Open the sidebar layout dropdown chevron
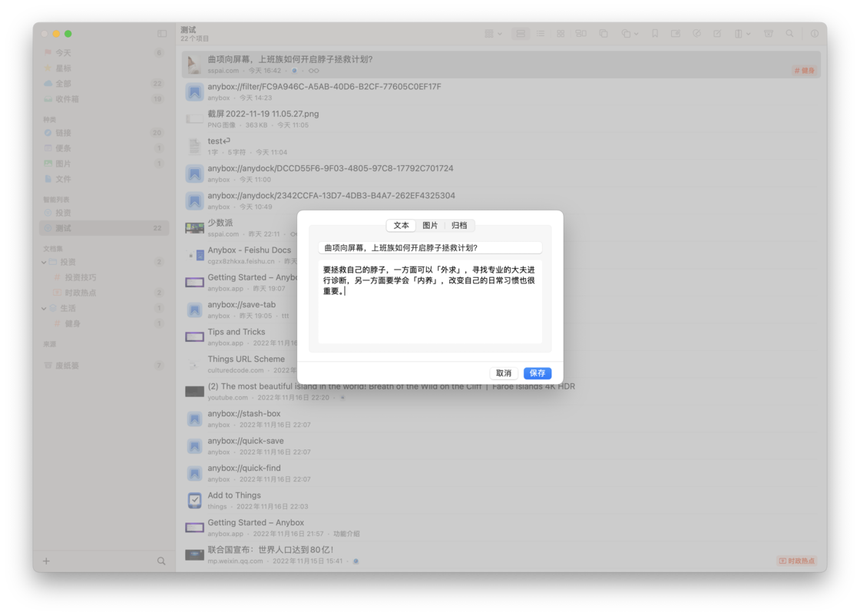Image resolution: width=860 pixels, height=616 pixels. point(747,34)
